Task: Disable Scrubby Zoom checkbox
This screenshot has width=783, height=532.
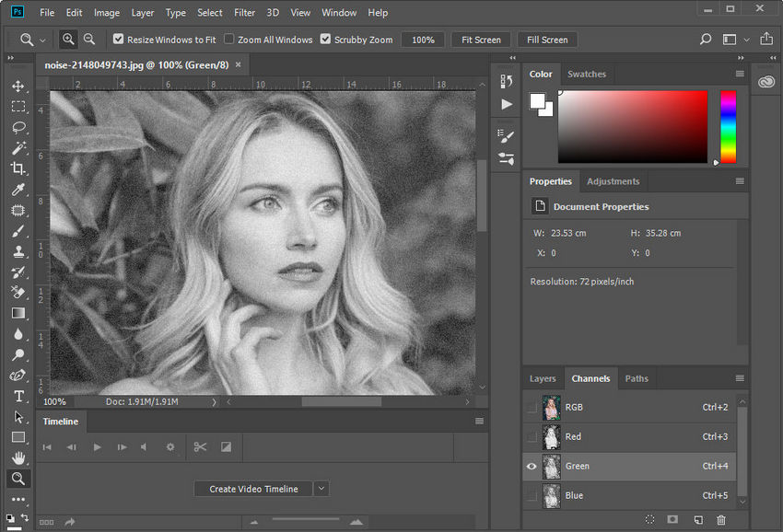Action: [x=325, y=39]
